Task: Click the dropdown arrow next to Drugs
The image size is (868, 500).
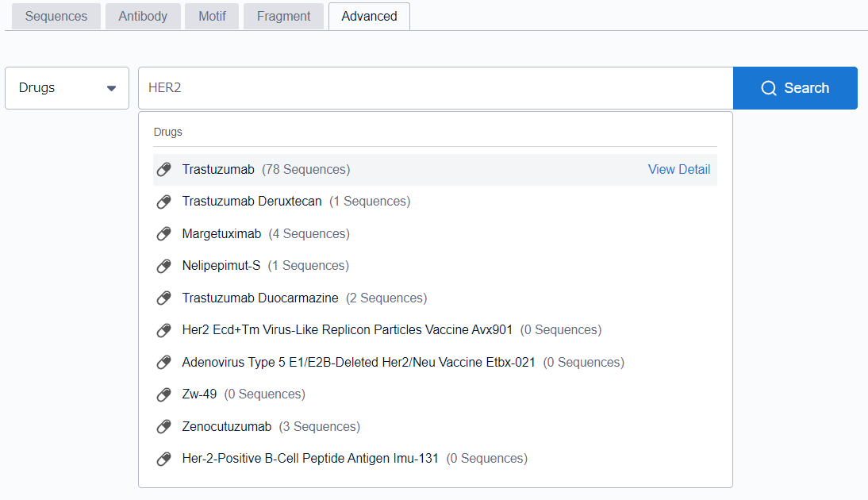Action: 111,88
